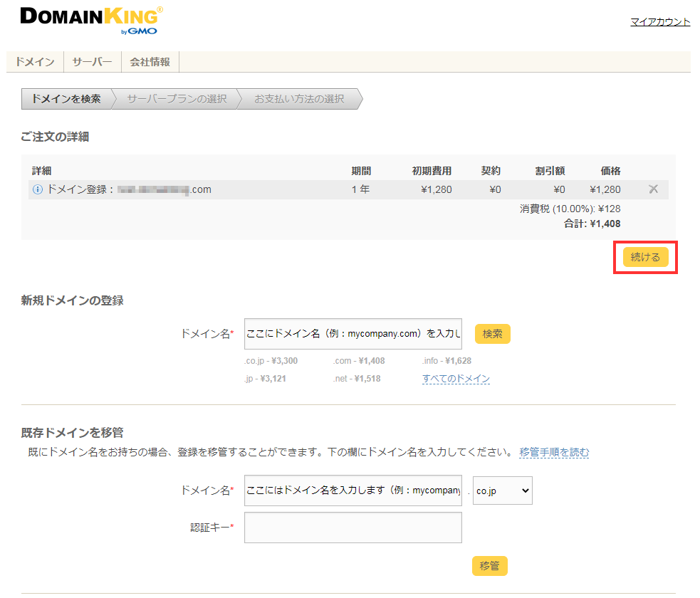
Task: Remove the domain registration with the X icon
Action: click(x=653, y=189)
